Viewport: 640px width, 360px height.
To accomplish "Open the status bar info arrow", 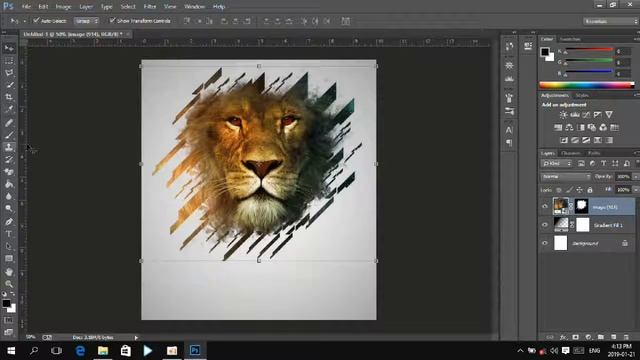I will (x=136, y=338).
